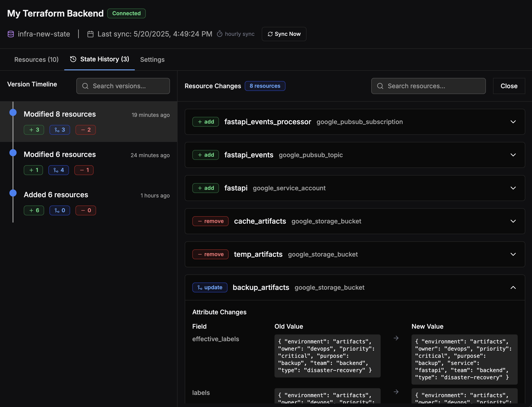
Task: Click the remove badge on temp_artifacts
Action: [210, 254]
